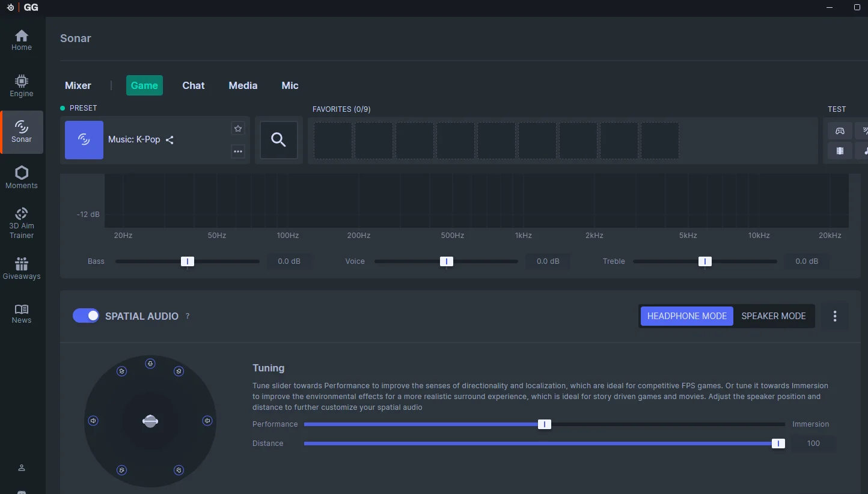Select the rear right speaker
The image size is (868, 494).
[x=179, y=470]
